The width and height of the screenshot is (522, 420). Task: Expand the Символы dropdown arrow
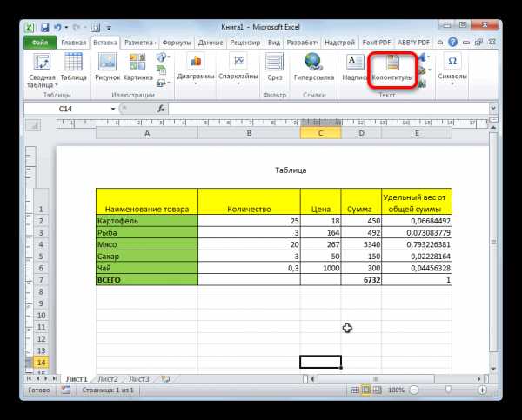click(x=452, y=83)
